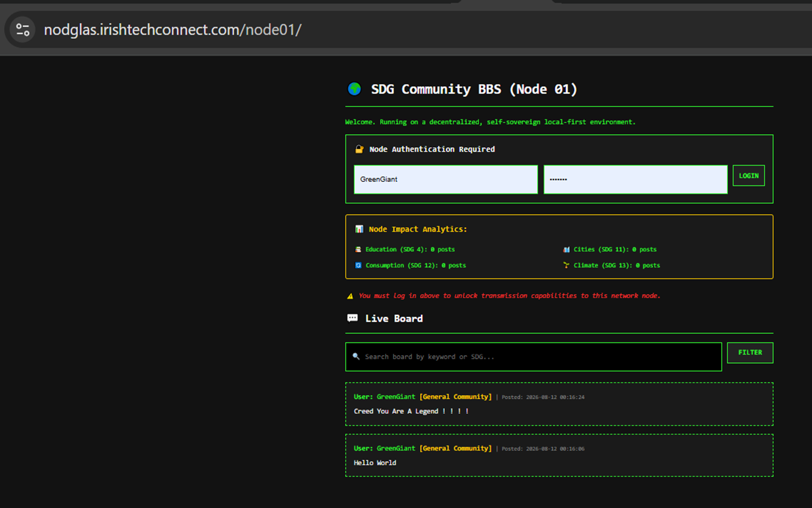Click the 'Consumption (SDG 12): 0 posts' text
812x508 pixels.
click(x=416, y=265)
